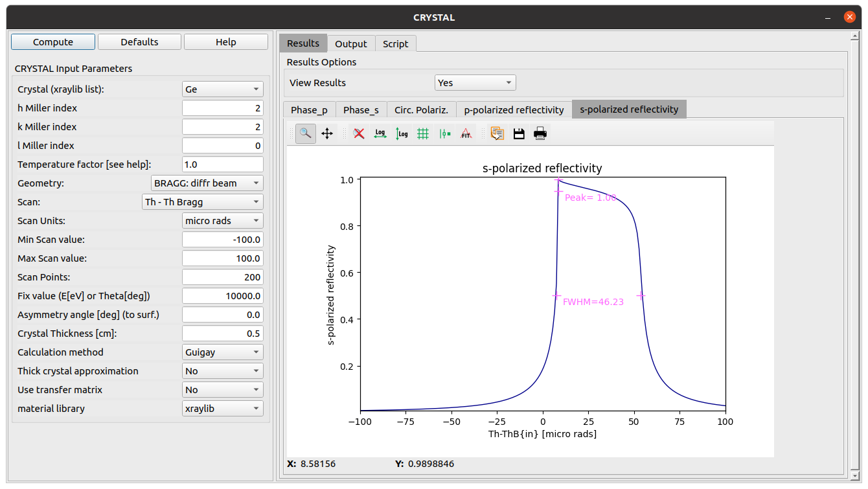868x489 pixels.
Task: Edit the h Miller index field
Action: 223,108
